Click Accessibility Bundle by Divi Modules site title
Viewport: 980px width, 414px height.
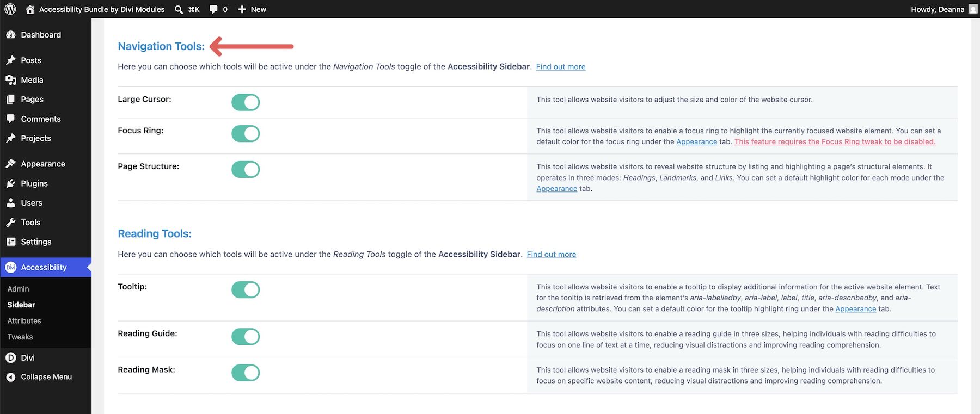(x=102, y=9)
